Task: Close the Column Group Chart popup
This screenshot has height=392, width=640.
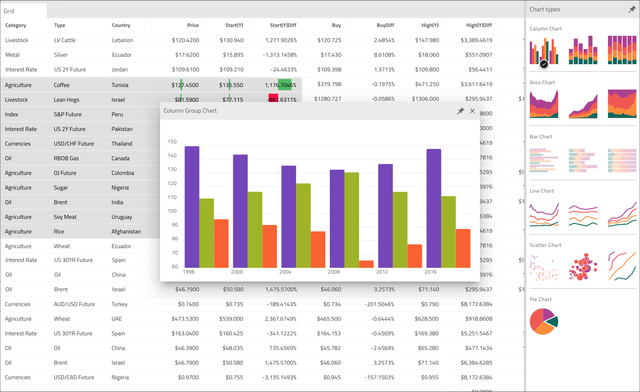Action: pos(472,111)
